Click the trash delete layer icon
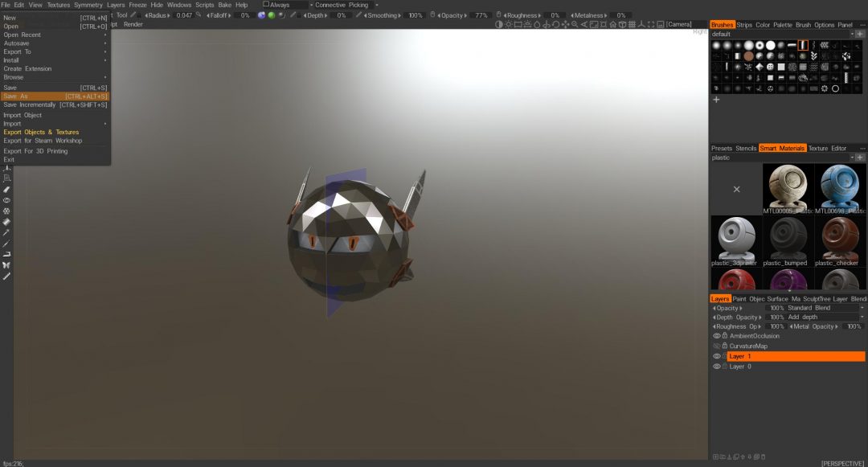Image resolution: width=868 pixels, height=467 pixels. click(x=763, y=457)
